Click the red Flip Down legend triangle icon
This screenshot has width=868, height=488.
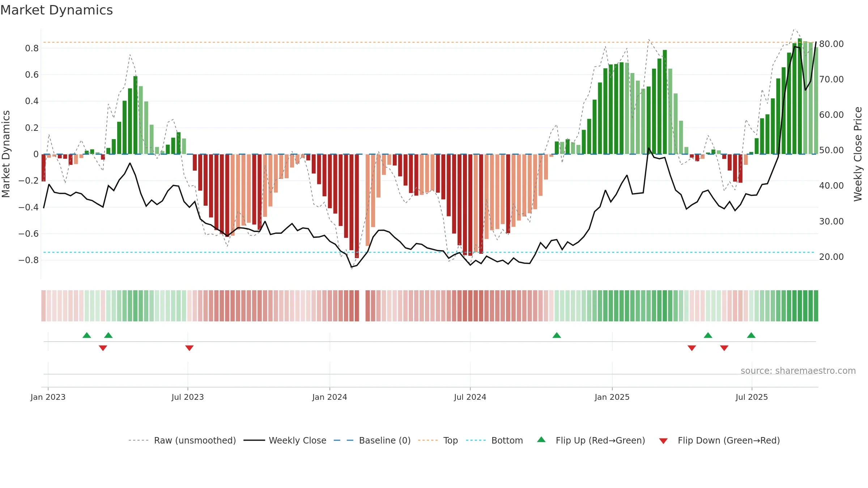coord(663,441)
